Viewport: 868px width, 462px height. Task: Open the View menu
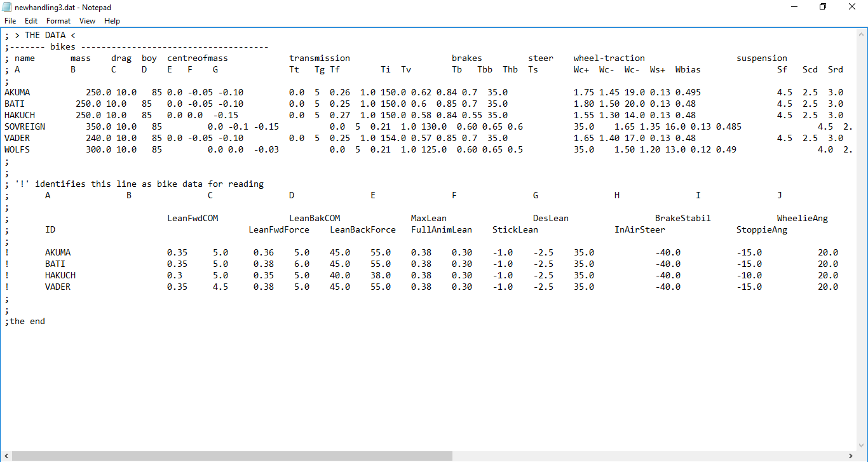pos(87,20)
